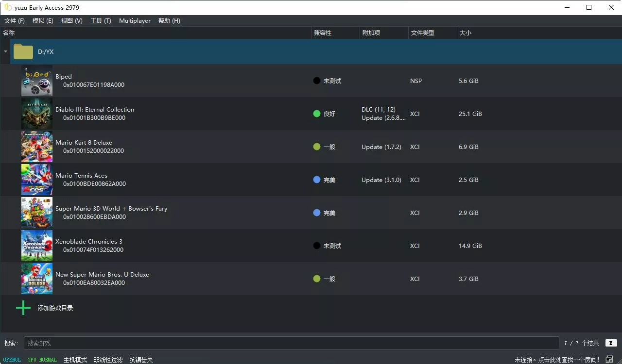Sort by 附加项 column header
The height and width of the screenshot is (364, 622).
(x=384, y=33)
